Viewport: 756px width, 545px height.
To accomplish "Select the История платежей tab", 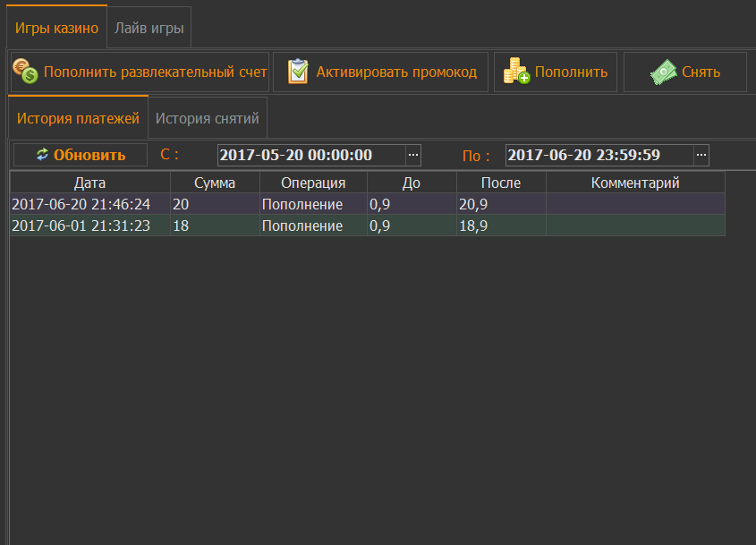I will click(78, 118).
